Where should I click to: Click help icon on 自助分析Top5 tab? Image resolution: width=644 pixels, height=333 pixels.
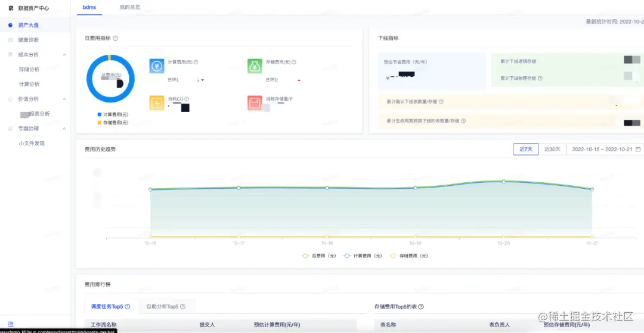tap(183, 306)
